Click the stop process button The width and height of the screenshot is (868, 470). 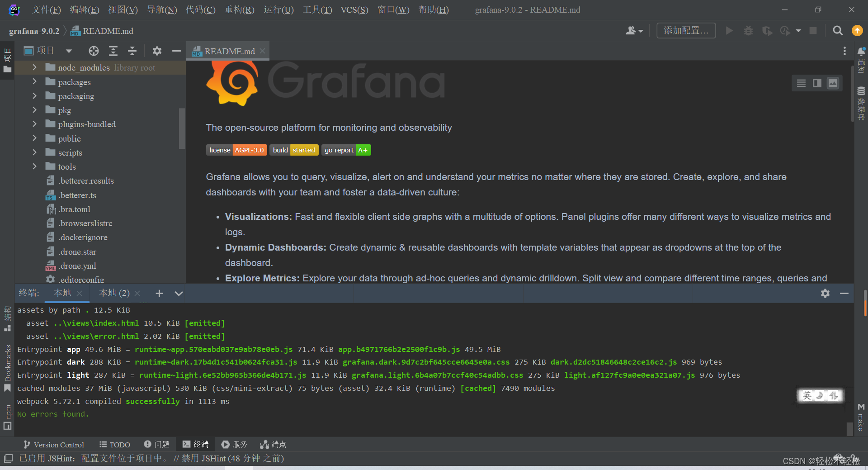pyautogui.click(x=813, y=31)
